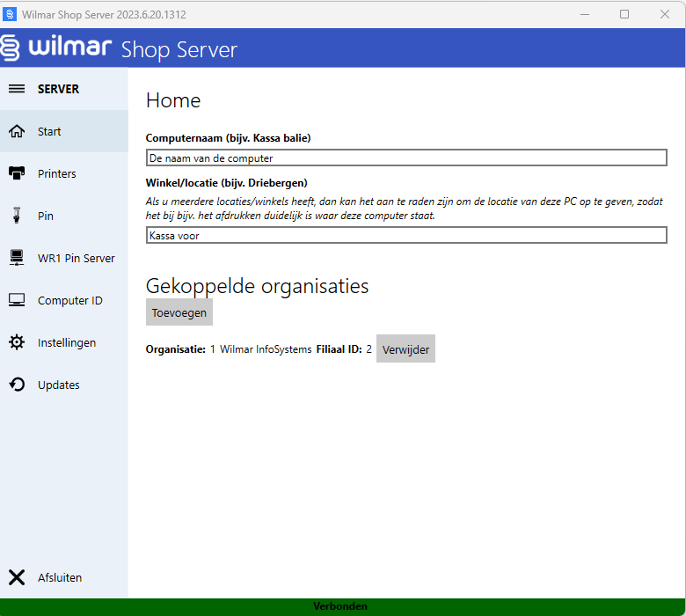This screenshot has width=686, height=616.
Task: Click the Updates refresh arrow icon
Action: [x=17, y=385]
